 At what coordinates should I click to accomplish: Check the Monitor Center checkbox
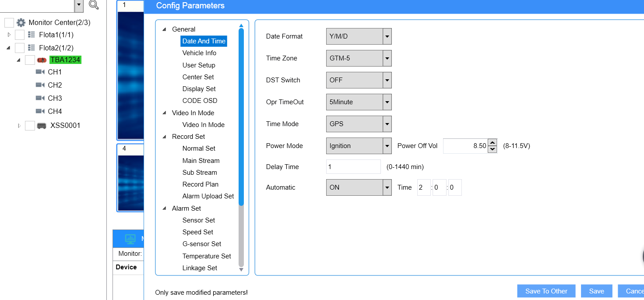[9, 23]
